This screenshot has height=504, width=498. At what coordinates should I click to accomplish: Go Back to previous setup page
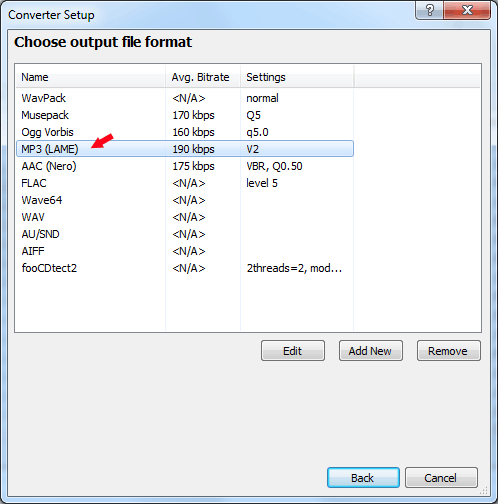tap(363, 478)
